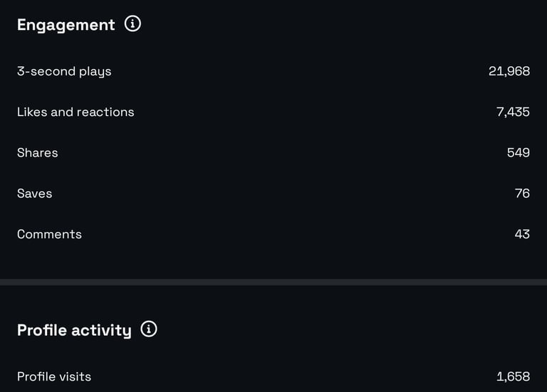This screenshot has width=547, height=392.
Task: Click the 21,968 plays count
Action: 509,71
